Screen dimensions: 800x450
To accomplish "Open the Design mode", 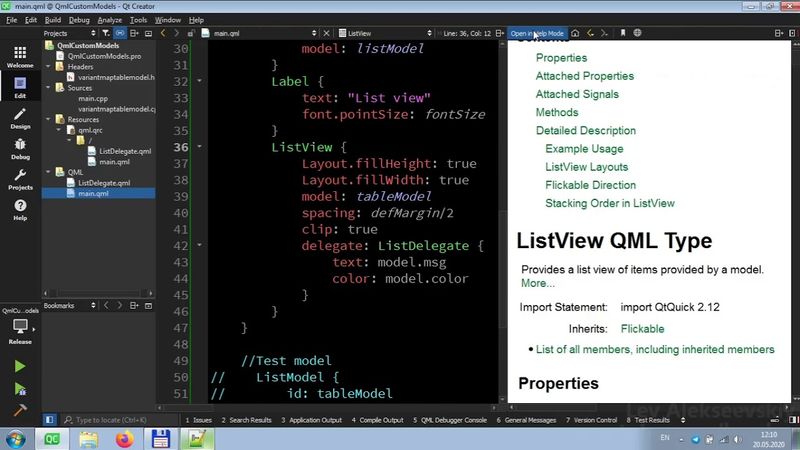I will tap(20, 118).
